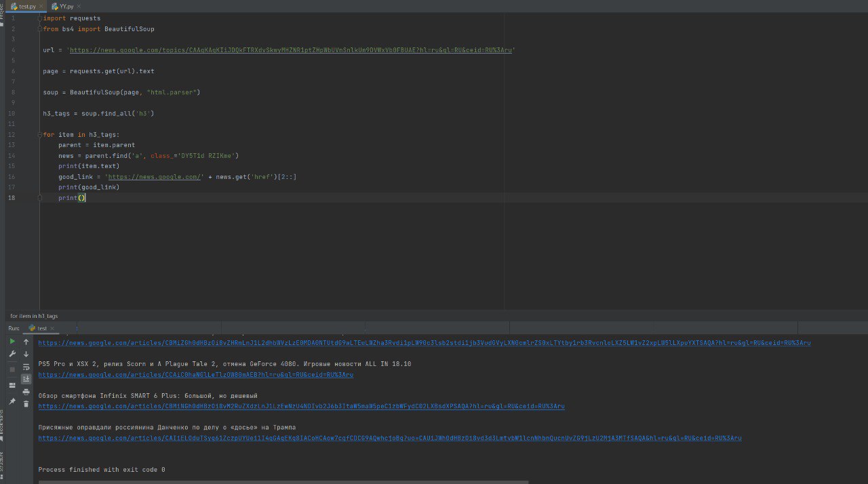The height and width of the screenshot is (484, 868).
Task: Toggle soft-wrap in console output
Action: [x=26, y=367]
